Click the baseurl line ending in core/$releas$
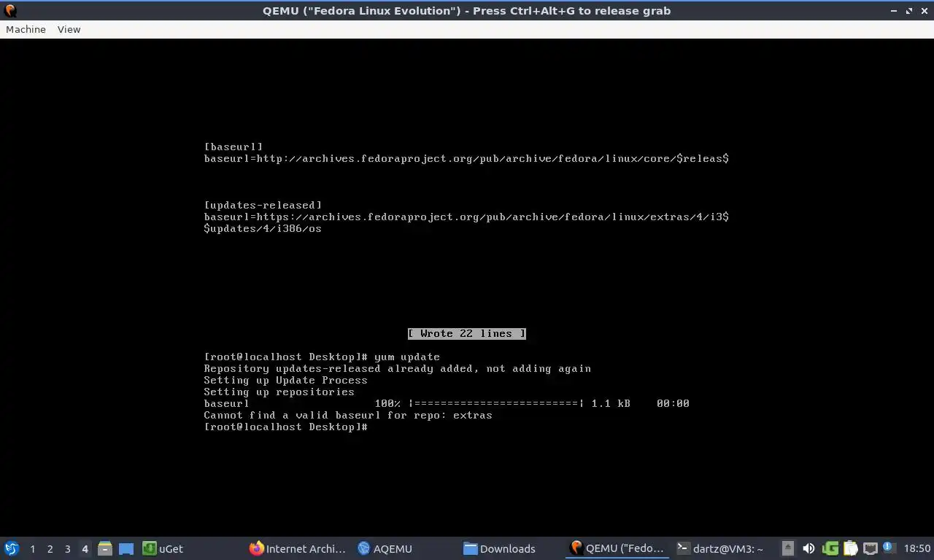Viewport: 934px width, 560px height. [x=466, y=158]
